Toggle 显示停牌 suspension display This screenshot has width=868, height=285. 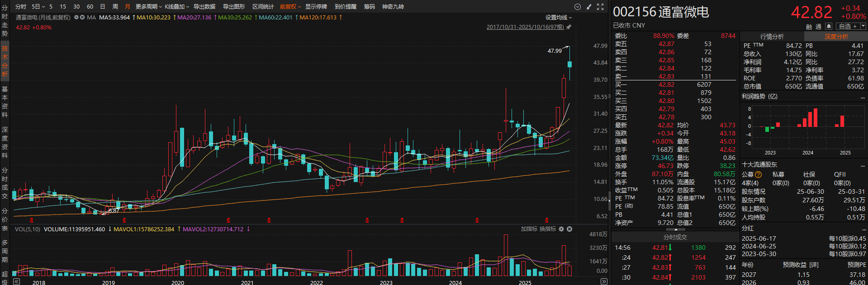coord(316,7)
